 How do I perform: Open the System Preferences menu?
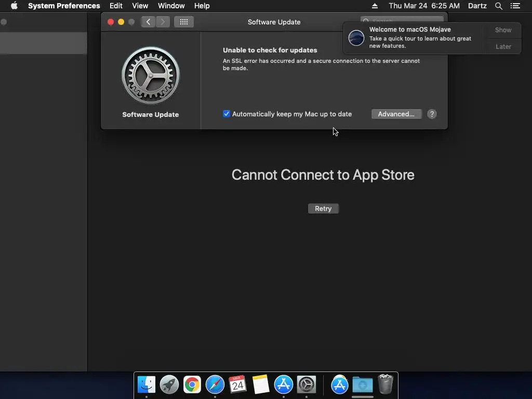pyautogui.click(x=64, y=6)
